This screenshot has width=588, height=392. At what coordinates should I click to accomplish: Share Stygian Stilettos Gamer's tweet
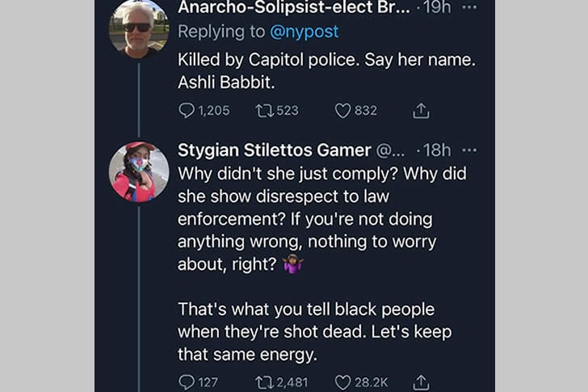pos(421,381)
